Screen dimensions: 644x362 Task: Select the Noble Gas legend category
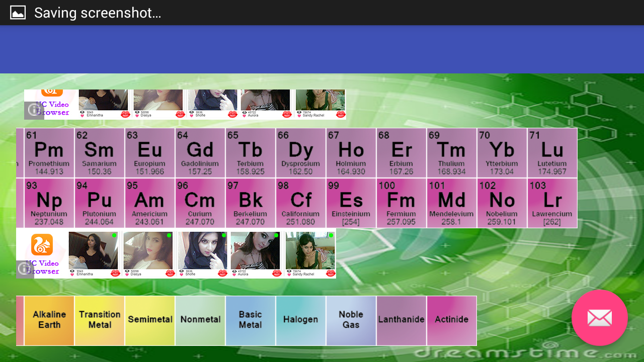pos(351,321)
